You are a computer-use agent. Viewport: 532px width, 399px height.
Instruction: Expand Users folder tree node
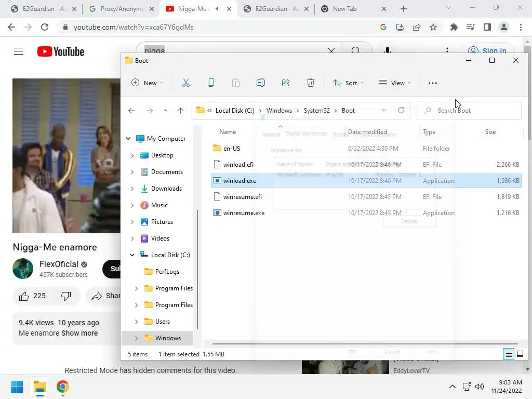(137, 322)
